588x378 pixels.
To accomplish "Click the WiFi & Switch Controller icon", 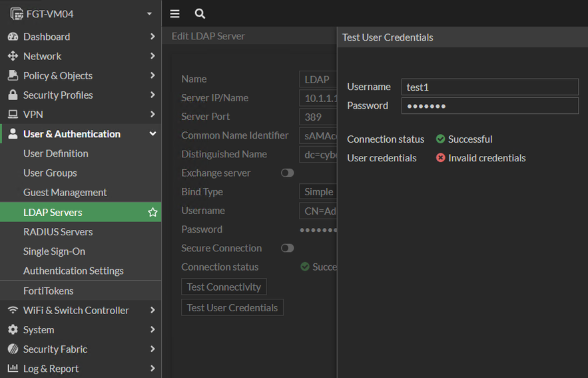I will click(x=13, y=310).
